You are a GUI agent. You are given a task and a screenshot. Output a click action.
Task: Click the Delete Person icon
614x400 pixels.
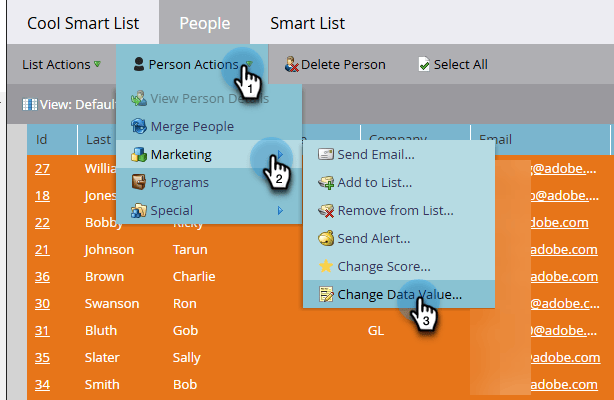[x=291, y=64]
